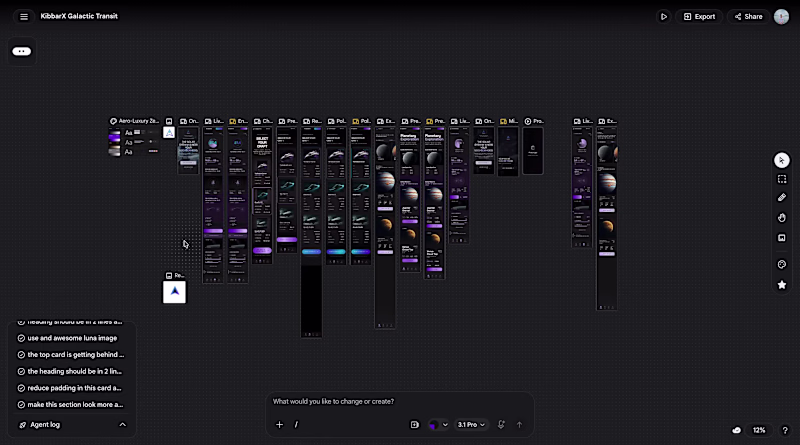Open the 3.1 Pro model dropdown
The height and width of the screenshot is (445, 800).
[471, 425]
